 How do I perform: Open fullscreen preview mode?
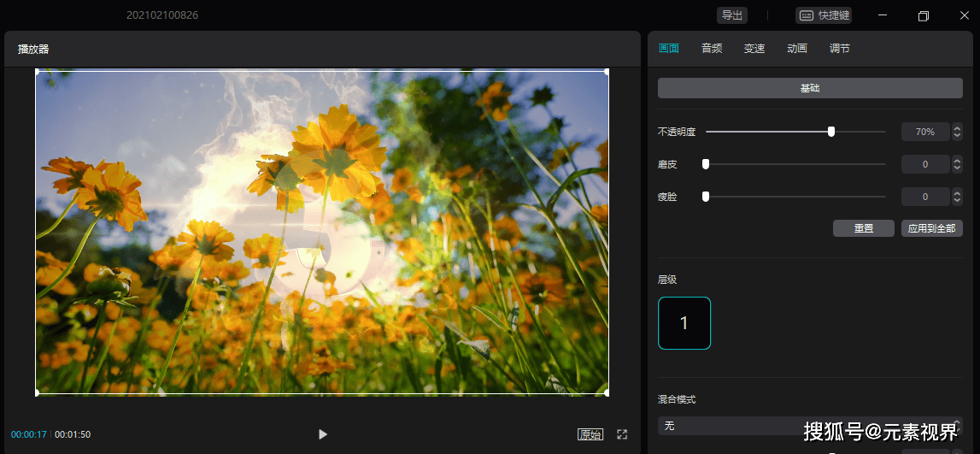click(622, 434)
